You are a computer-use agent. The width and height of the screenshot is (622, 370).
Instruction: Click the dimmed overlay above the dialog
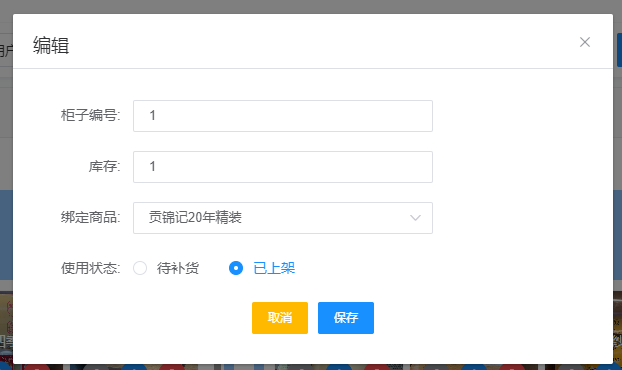click(311, 7)
